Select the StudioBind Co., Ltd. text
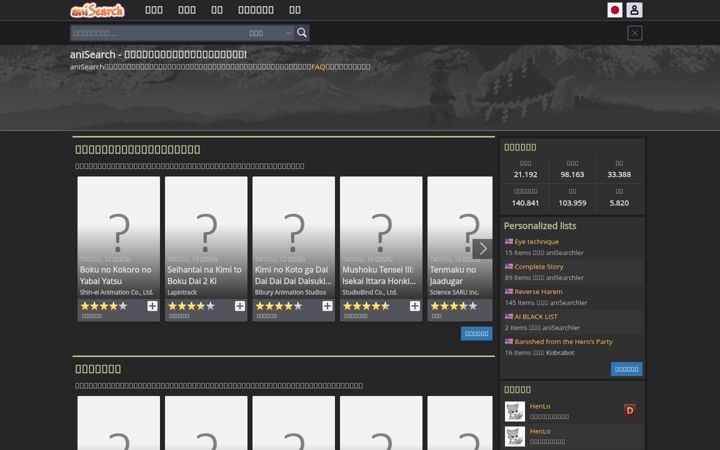The width and height of the screenshot is (720, 450). (371, 292)
